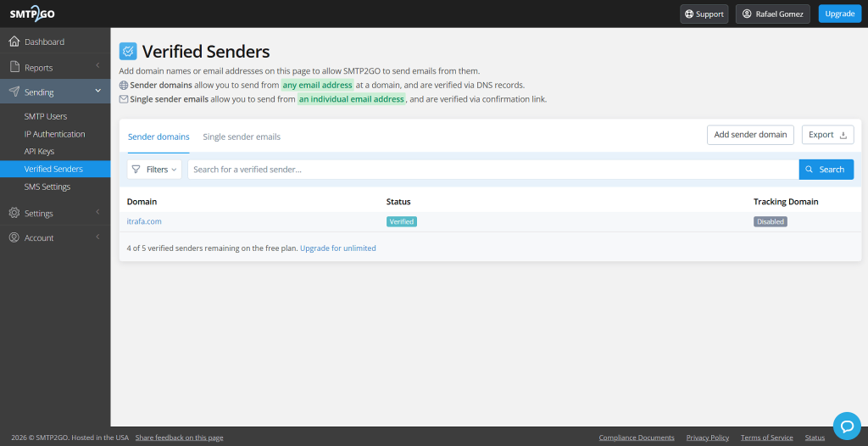
Task: Click the Upgrade button in header
Action: tap(840, 14)
